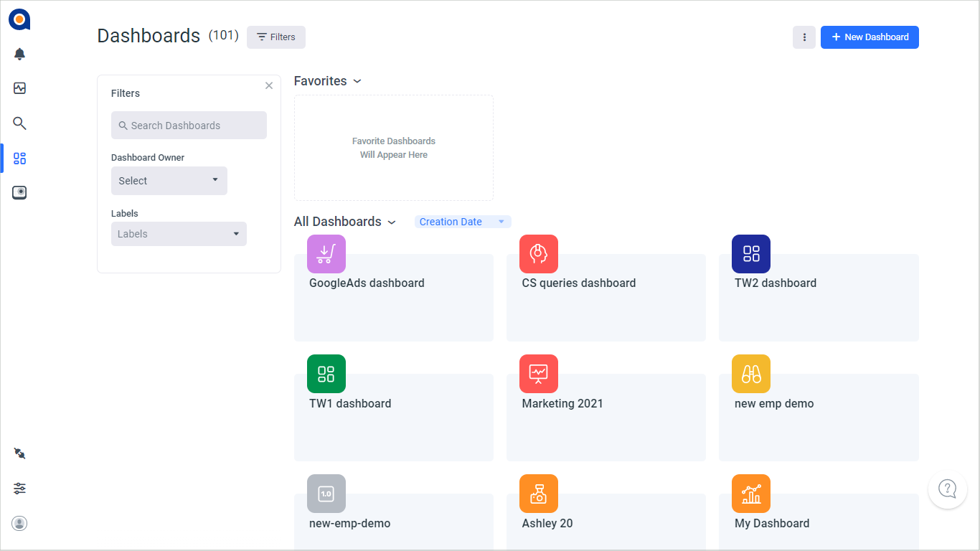The width and height of the screenshot is (980, 551).
Task: Click the new emp demo binoculars icon
Action: (x=751, y=374)
